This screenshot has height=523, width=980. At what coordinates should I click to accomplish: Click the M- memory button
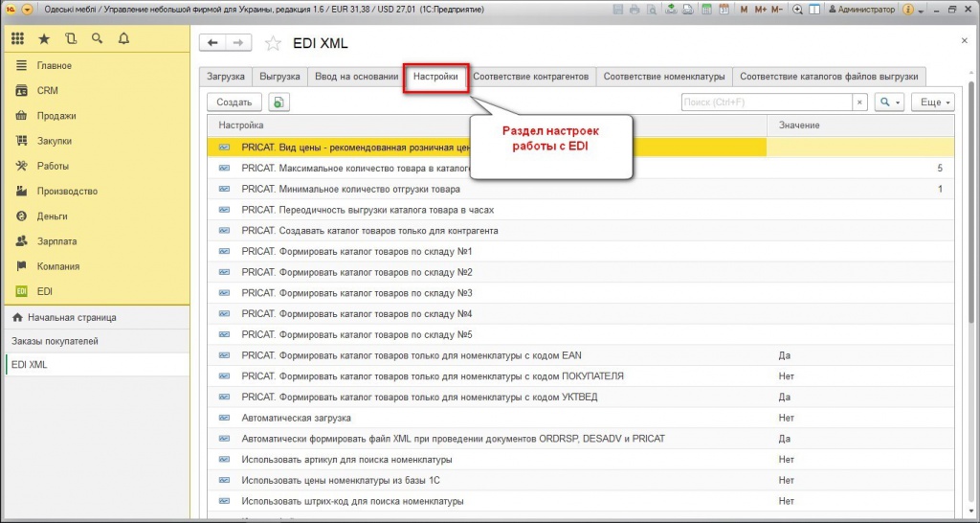point(777,10)
